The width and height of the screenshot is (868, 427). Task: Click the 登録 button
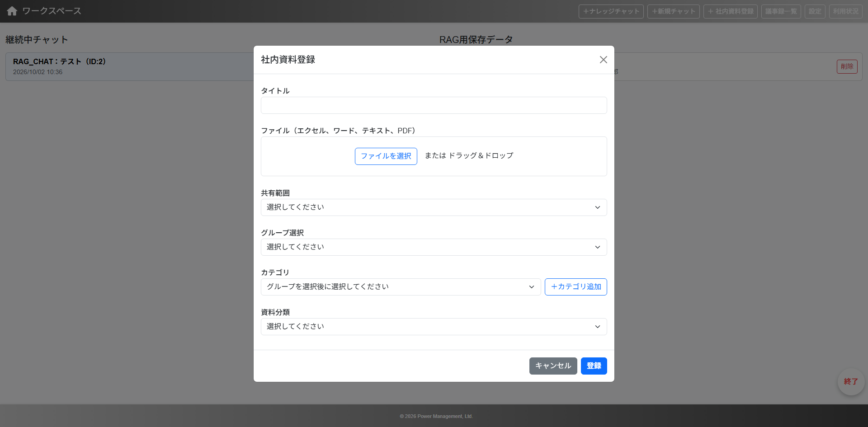click(x=594, y=366)
